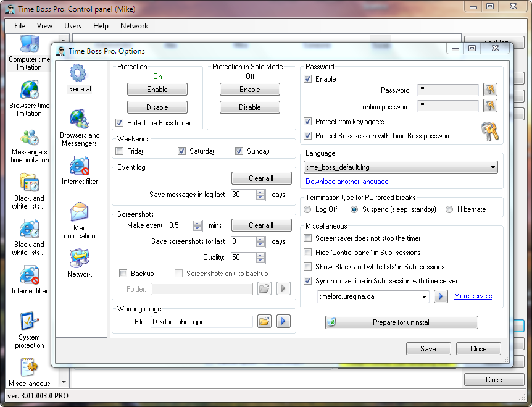Open the File menu

pyautogui.click(x=20, y=26)
